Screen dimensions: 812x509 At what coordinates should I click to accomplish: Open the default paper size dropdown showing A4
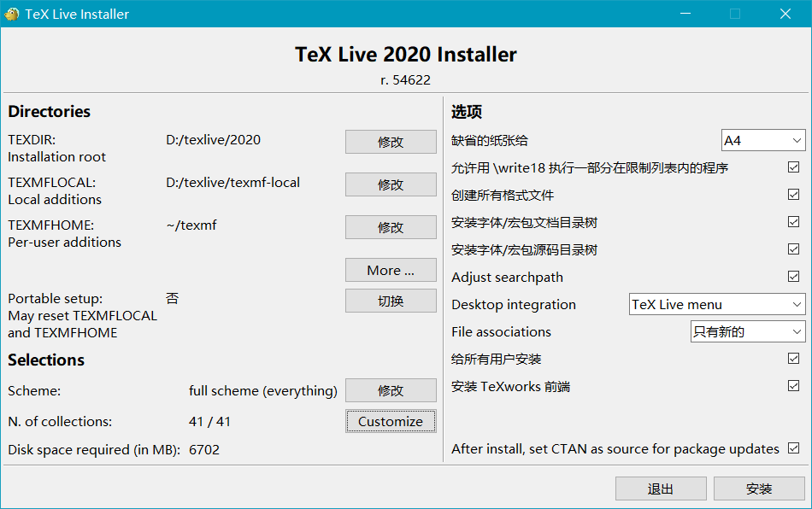[762, 140]
